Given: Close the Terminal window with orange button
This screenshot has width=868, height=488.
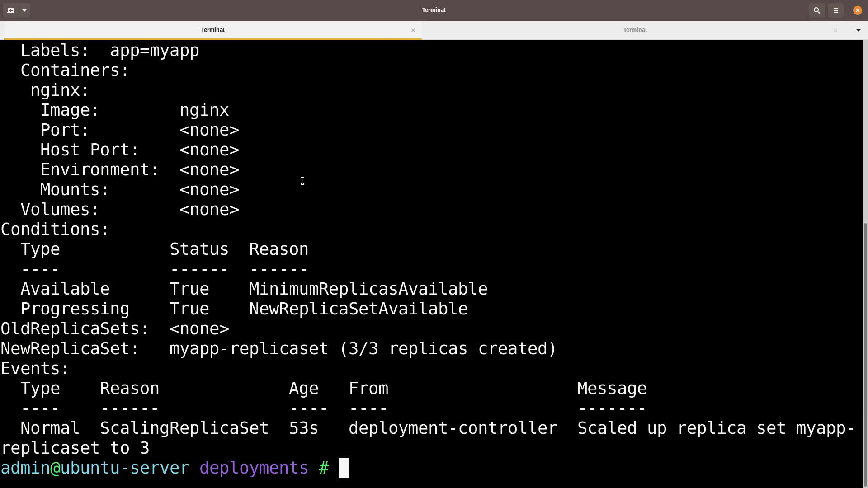Looking at the screenshot, I should (857, 10).
